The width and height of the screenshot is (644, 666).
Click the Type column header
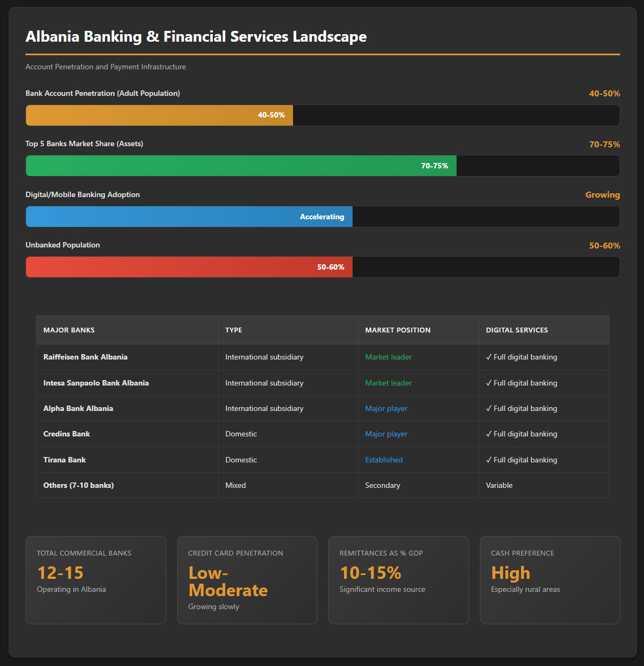(x=233, y=330)
